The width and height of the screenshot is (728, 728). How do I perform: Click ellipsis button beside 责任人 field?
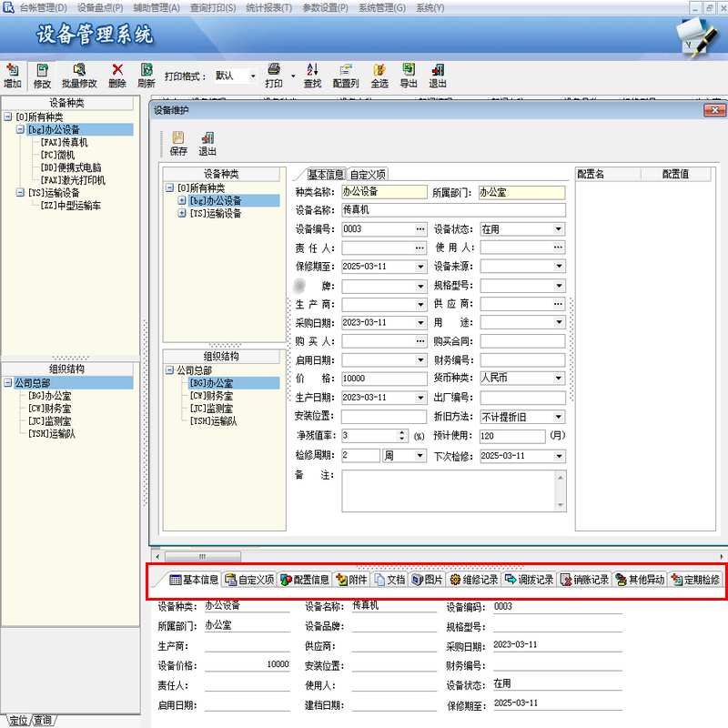[420, 248]
